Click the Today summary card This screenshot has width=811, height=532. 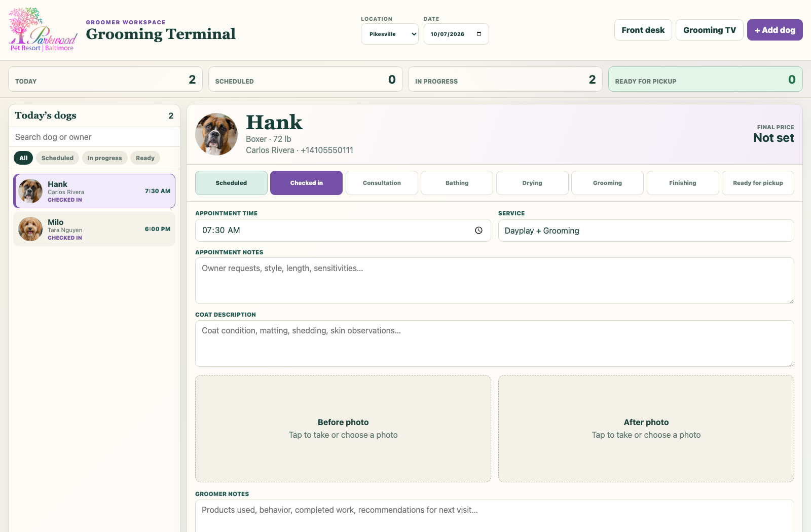pos(105,79)
